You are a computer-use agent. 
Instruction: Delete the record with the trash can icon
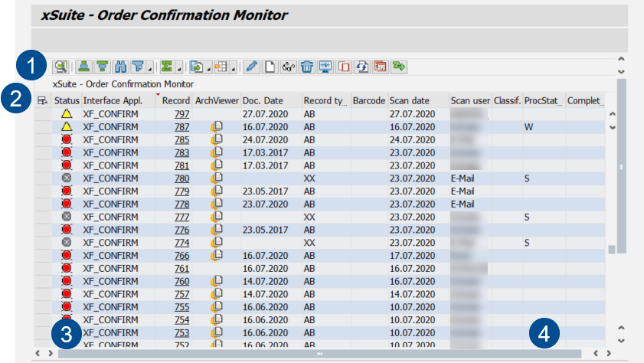(307, 67)
